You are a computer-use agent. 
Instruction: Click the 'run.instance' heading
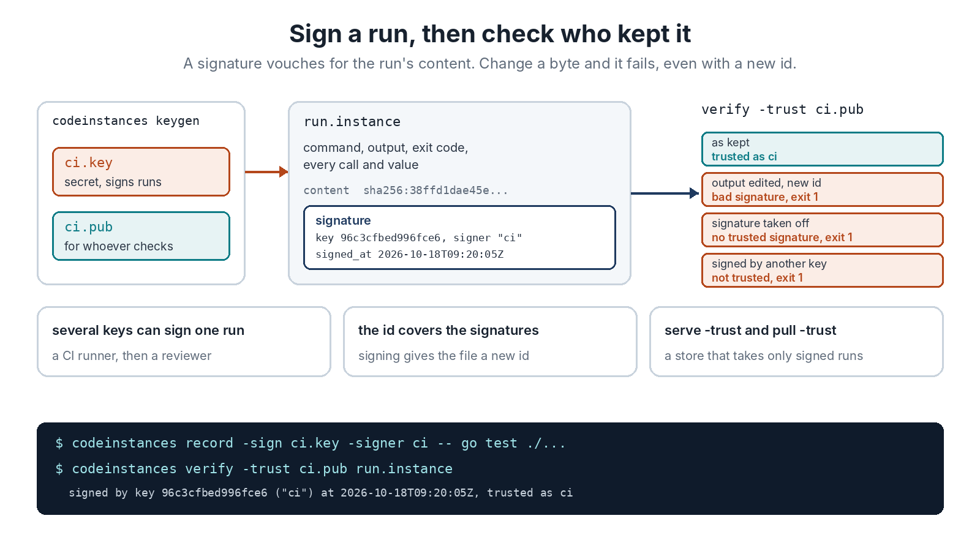click(x=352, y=122)
